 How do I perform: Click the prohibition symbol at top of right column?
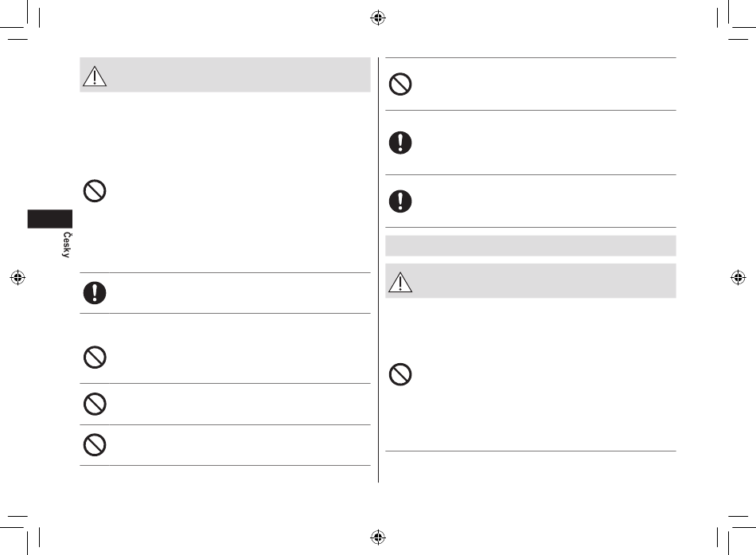[x=400, y=84]
